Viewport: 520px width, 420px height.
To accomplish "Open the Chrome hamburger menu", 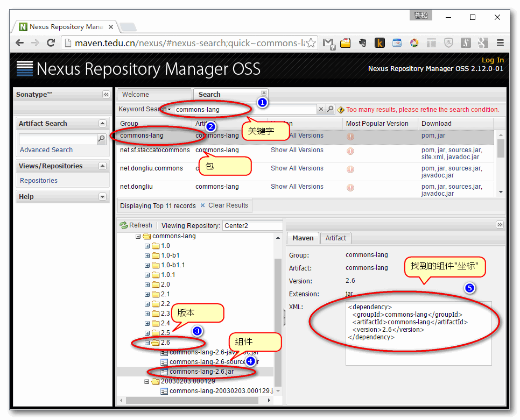I will 500,43.
